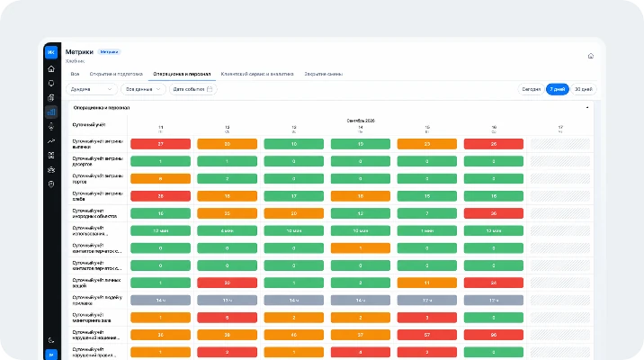Click orange 11 cell in личных вещей row
The width and height of the screenshot is (644, 360).
click(x=427, y=283)
